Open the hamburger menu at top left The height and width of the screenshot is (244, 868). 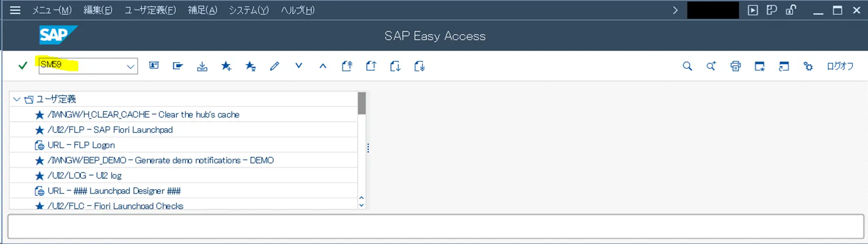[15, 10]
